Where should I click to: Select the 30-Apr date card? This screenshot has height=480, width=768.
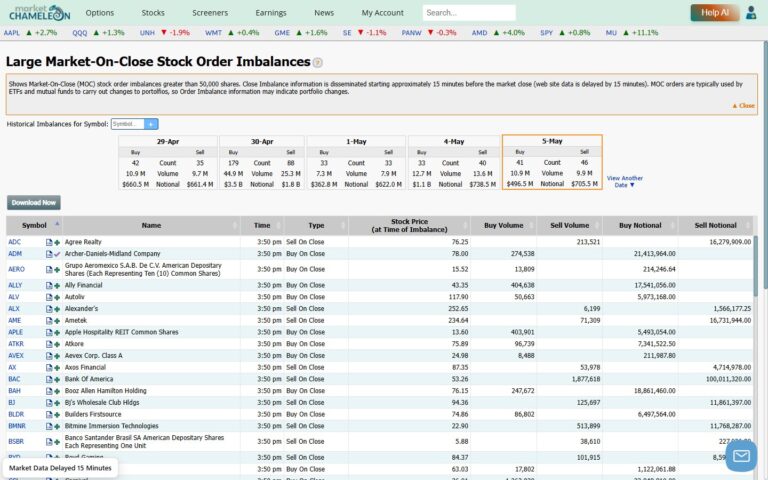click(x=262, y=163)
